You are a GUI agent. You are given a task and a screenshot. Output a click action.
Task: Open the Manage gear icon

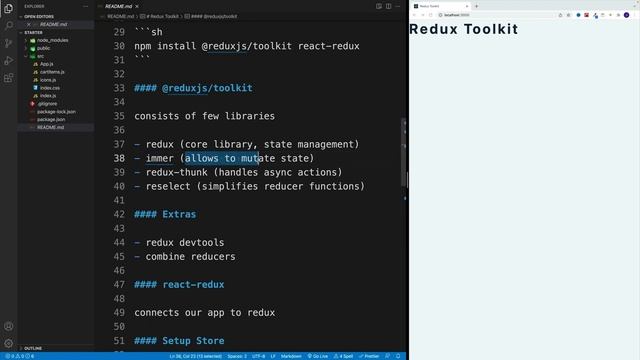coord(8,343)
